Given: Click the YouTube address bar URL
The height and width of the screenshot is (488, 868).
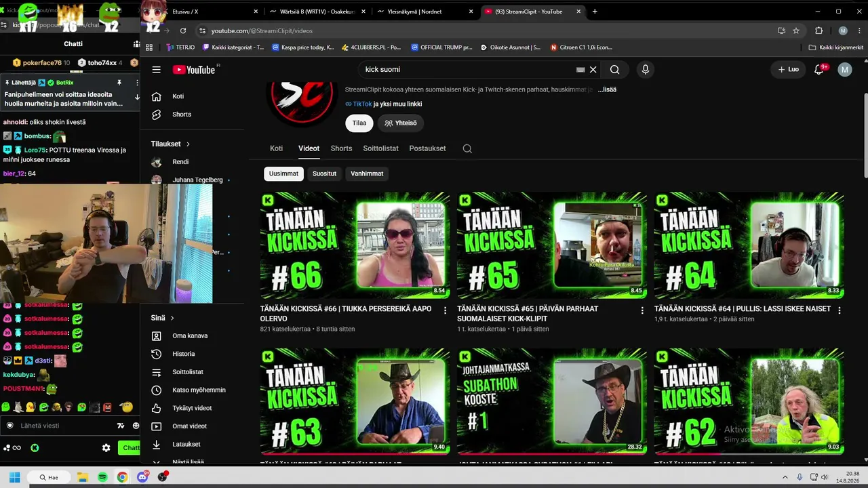Looking at the screenshot, I should [x=262, y=30].
